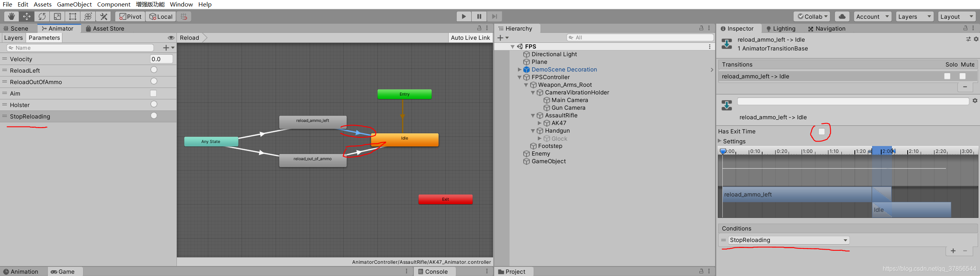Open FPS scene options menu
Image resolution: width=980 pixels, height=276 pixels.
pos(710,47)
